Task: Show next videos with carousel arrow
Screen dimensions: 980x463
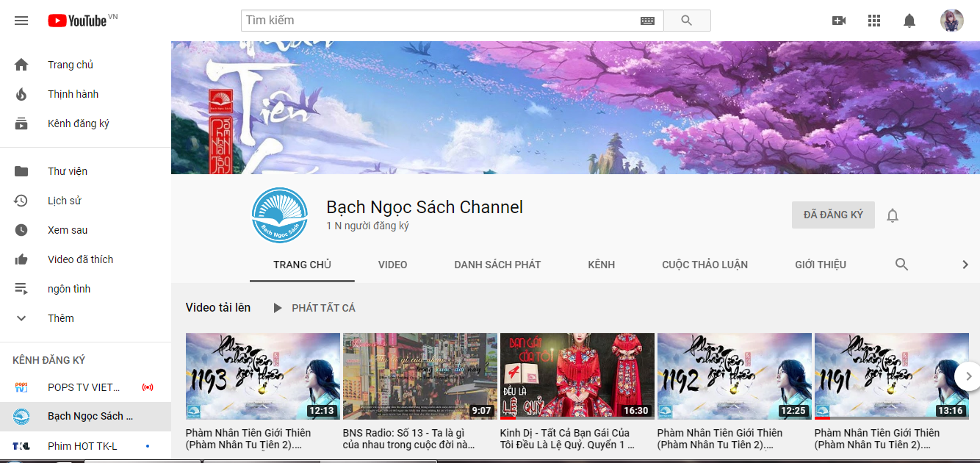Action: coord(968,376)
